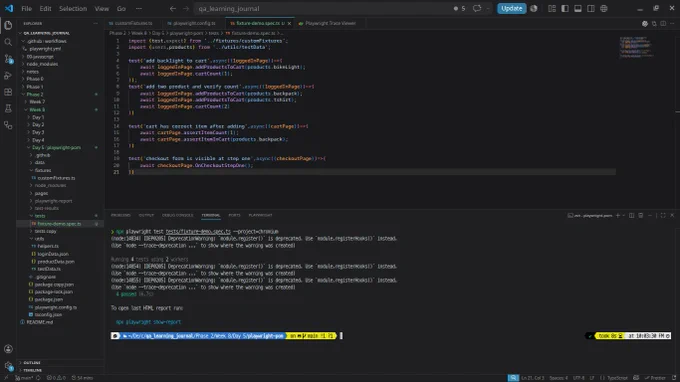Expand the Week 7 folder
Screen dimensions: 680x382
click(x=37, y=102)
